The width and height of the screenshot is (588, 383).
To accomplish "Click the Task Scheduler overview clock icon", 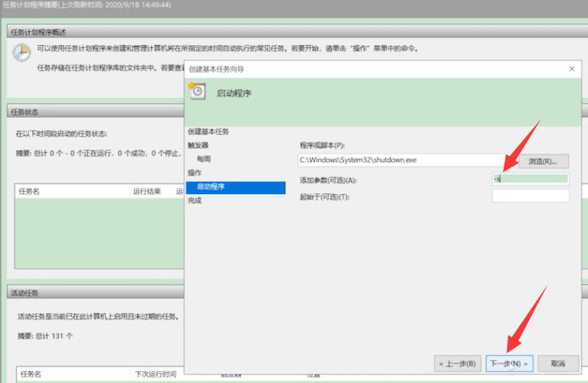I will coord(22,52).
